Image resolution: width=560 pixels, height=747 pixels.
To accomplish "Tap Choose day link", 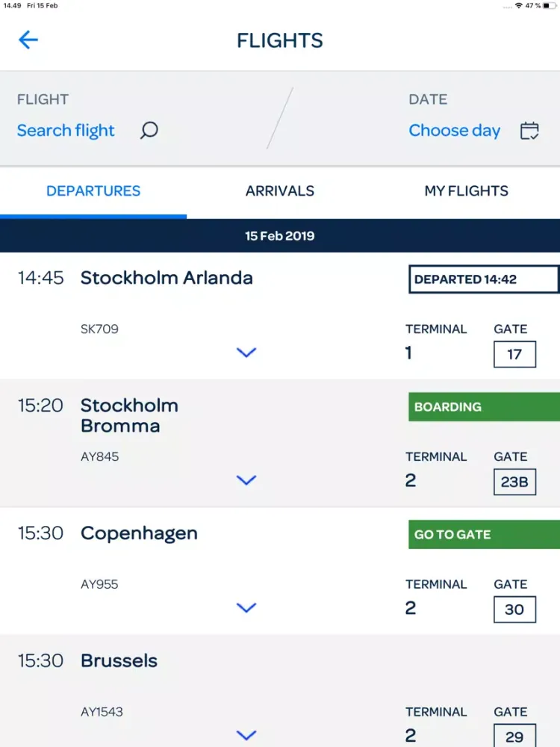I will [x=454, y=131].
